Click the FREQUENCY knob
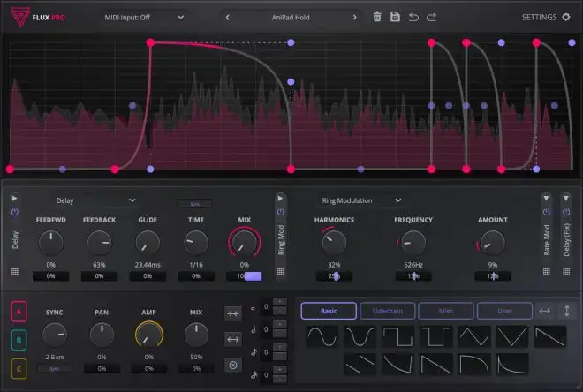 point(413,243)
